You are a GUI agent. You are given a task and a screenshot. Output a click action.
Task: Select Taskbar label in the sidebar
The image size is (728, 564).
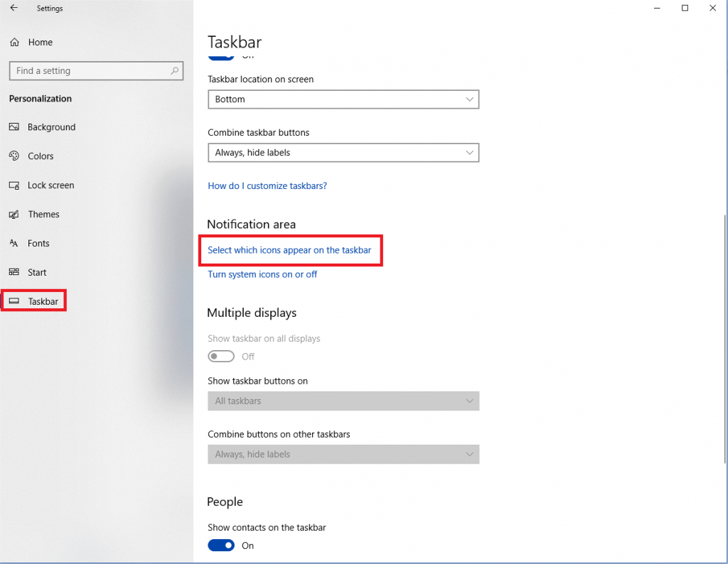43,301
